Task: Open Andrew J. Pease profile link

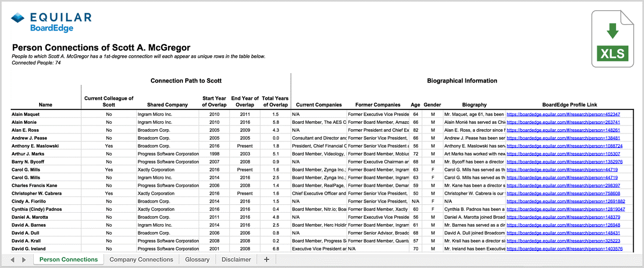Action: click(563, 138)
